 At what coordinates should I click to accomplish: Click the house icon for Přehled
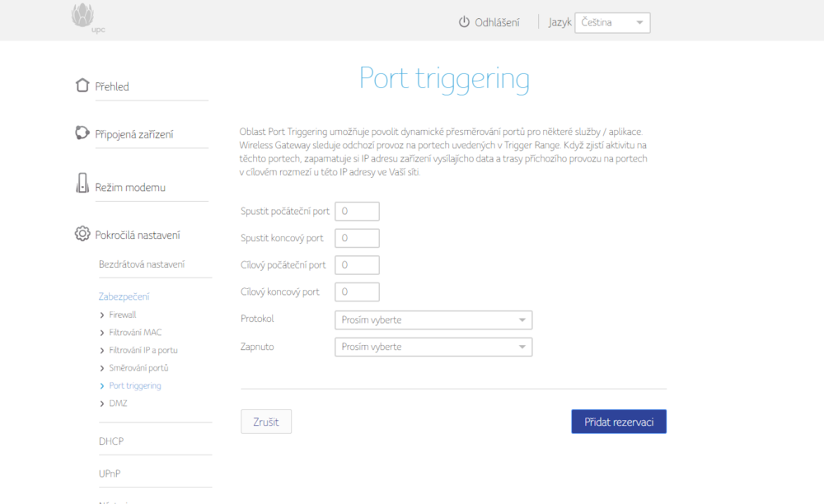click(82, 86)
